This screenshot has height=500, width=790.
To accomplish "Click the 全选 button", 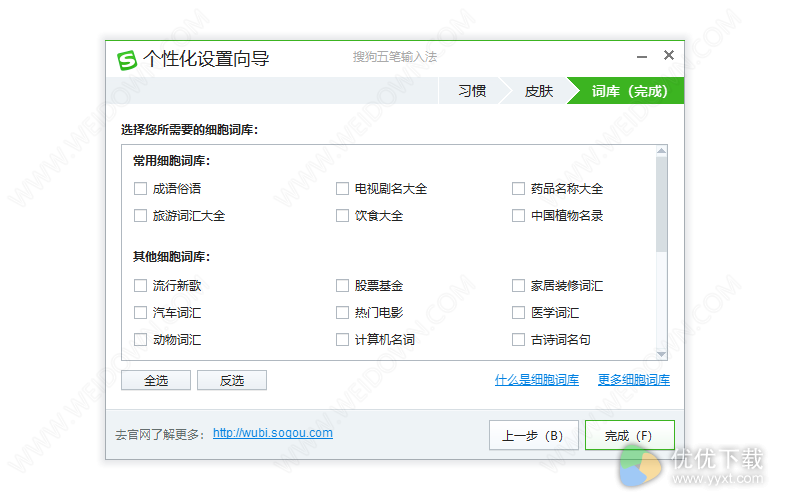I will click(156, 380).
